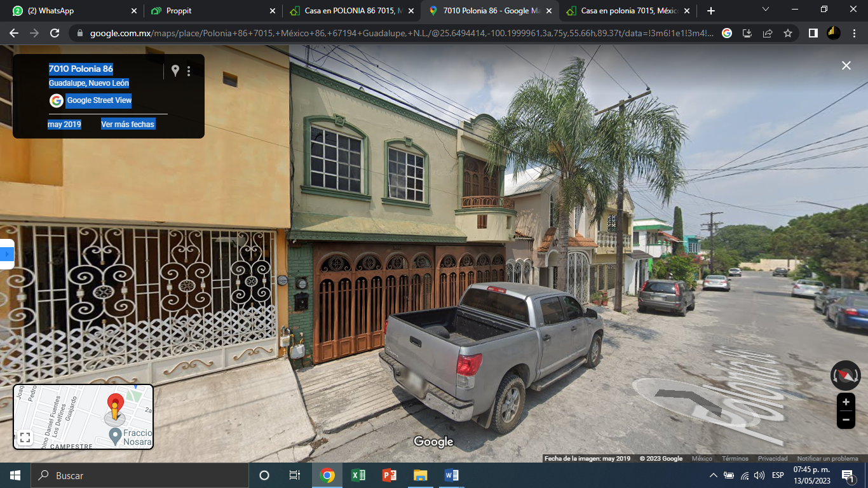
Task: Click the compass icon
Action: [x=845, y=376]
